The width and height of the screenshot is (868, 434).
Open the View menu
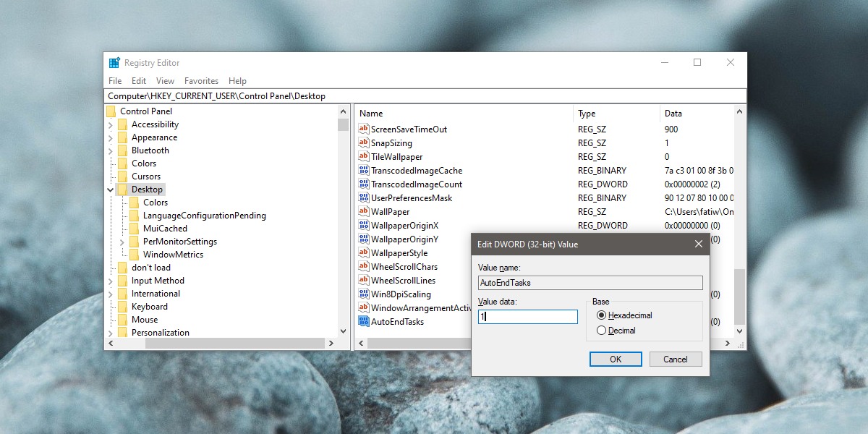coord(165,80)
